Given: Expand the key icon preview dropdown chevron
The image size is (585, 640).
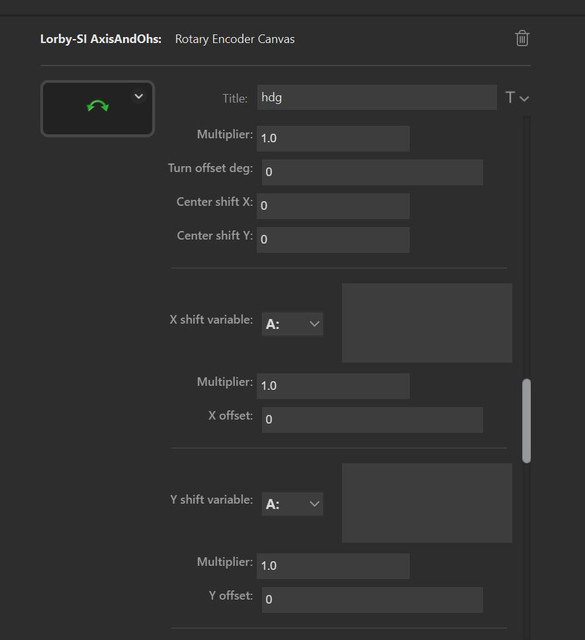Looking at the screenshot, I should [139, 96].
